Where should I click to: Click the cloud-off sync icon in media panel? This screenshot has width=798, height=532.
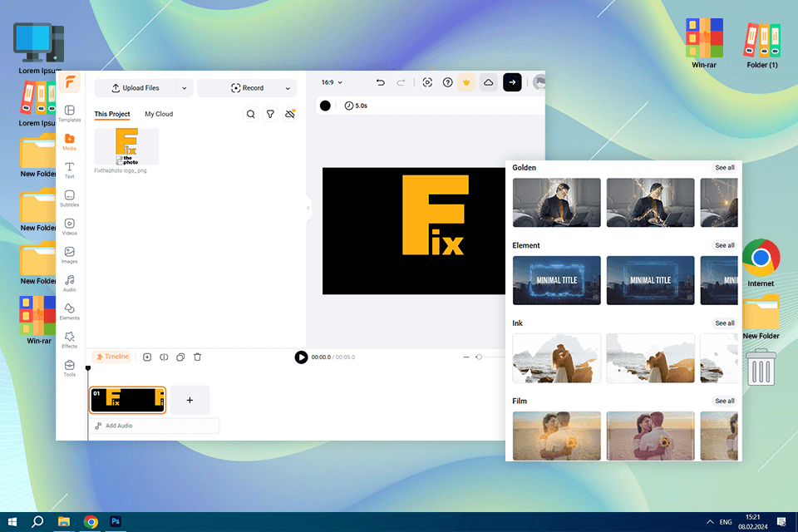click(290, 114)
